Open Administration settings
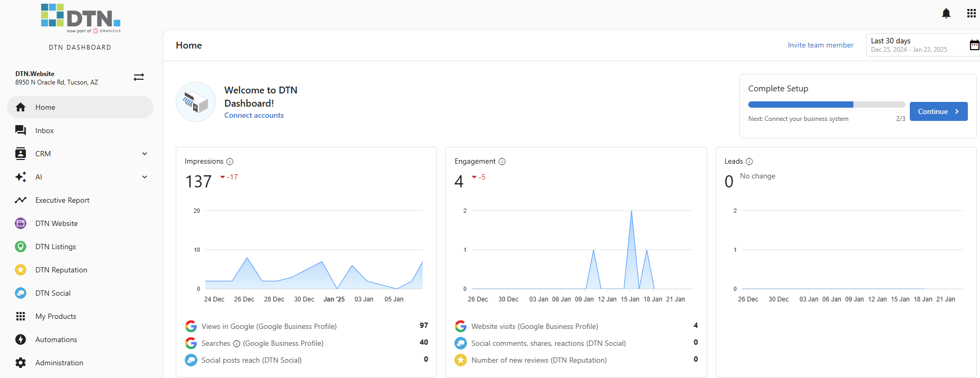Viewport: 980px width, 378px height. click(80, 363)
